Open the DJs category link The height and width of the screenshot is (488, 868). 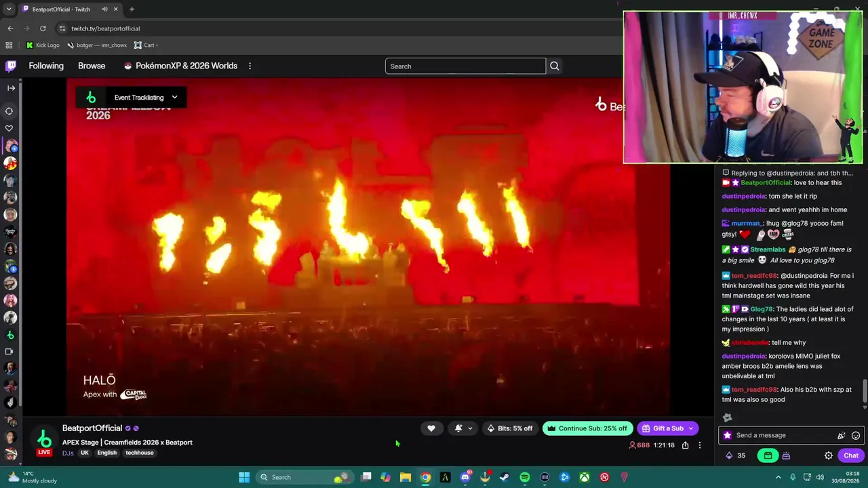point(68,453)
